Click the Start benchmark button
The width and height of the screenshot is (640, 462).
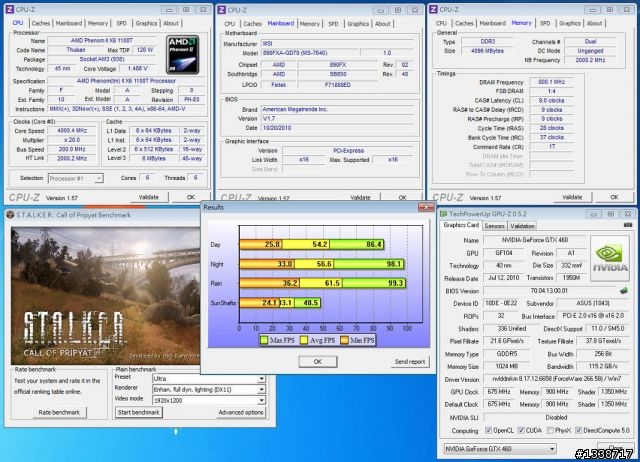click(138, 412)
